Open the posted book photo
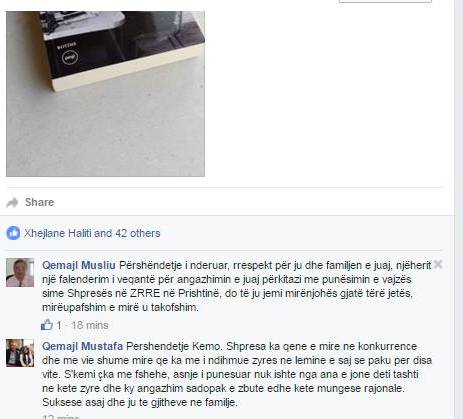 coord(105,94)
